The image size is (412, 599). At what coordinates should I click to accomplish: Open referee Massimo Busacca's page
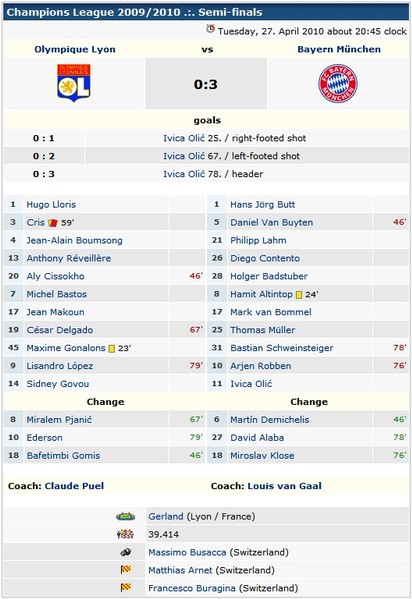pos(187,552)
